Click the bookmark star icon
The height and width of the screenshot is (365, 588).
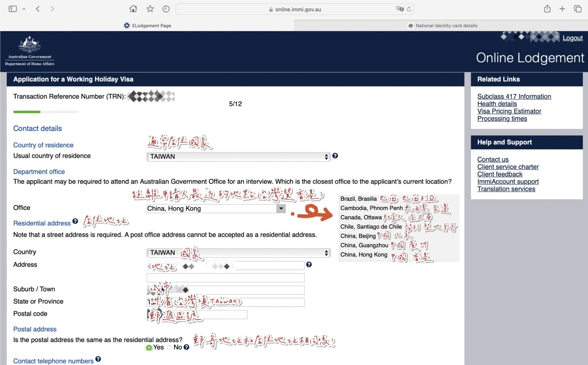click(x=150, y=9)
